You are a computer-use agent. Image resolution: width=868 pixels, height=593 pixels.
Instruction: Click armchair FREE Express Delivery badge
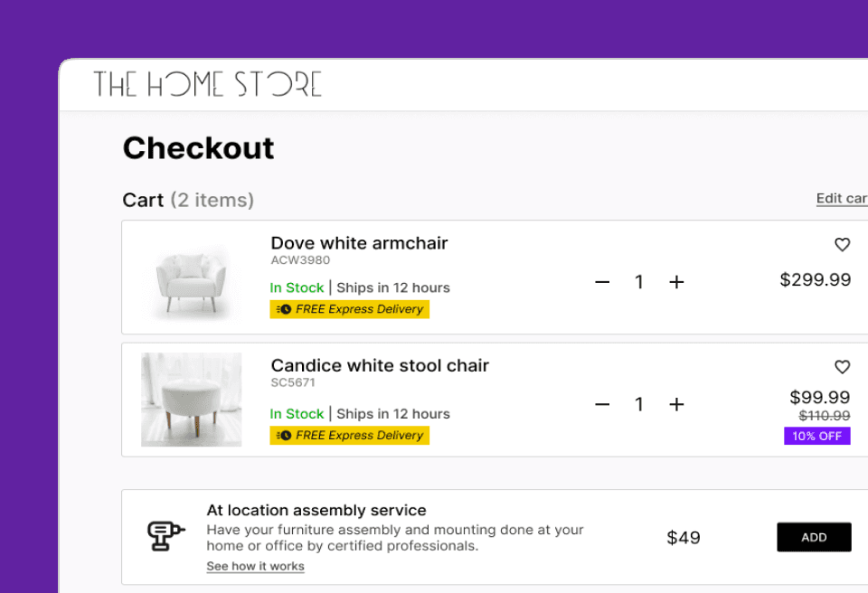(349, 309)
